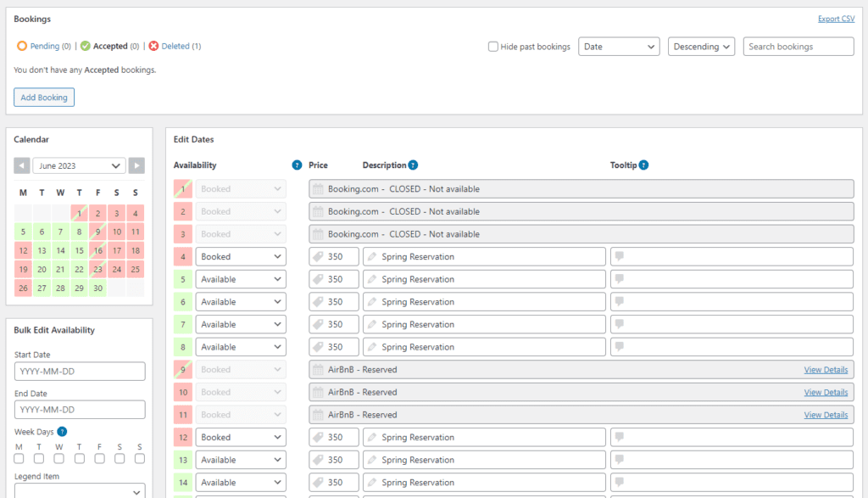Go to next month in calendar

pos(136,165)
